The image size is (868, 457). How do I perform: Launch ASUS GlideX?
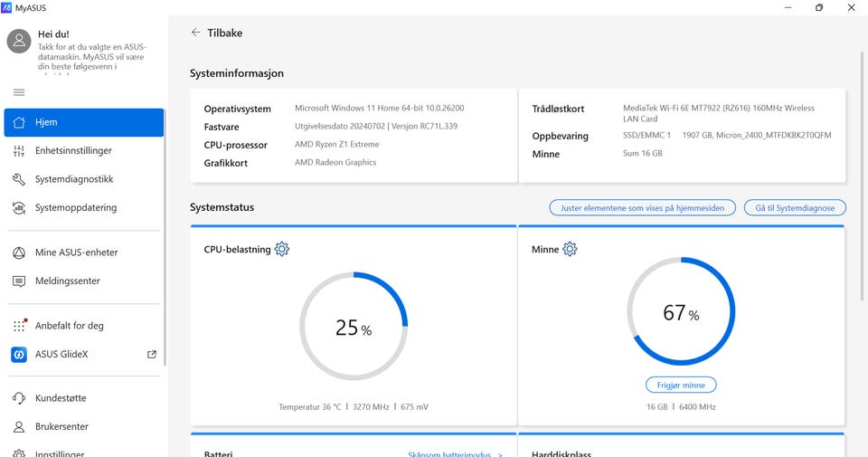click(83, 355)
